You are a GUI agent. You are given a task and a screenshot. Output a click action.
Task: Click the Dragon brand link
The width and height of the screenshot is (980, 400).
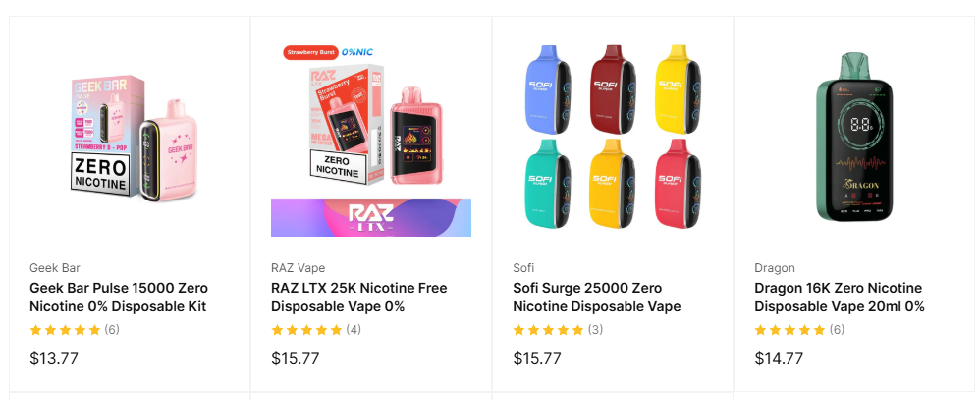click(775, 268)
